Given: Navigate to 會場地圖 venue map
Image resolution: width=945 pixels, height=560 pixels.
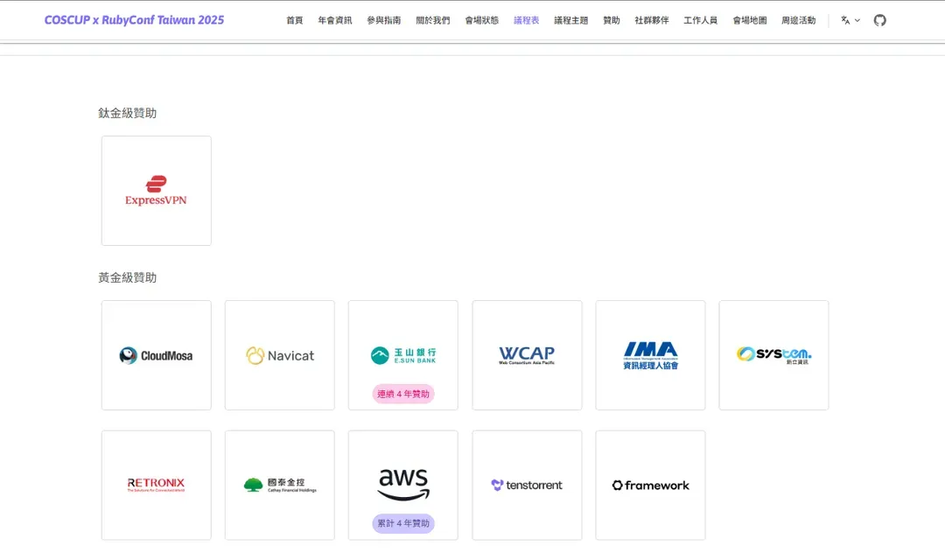Looking at the screenshot, I should [x=749, y=20].
